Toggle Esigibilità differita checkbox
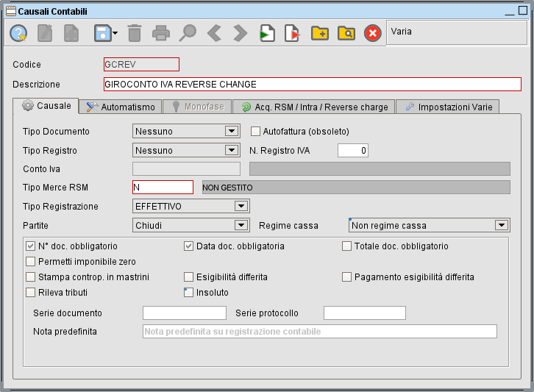The height and width of the screenshot is (392, 534). coord(189,277)
